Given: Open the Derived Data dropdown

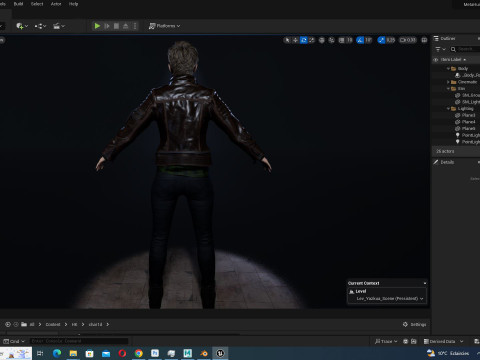Looking at the screenshot, I should [444, 341].
